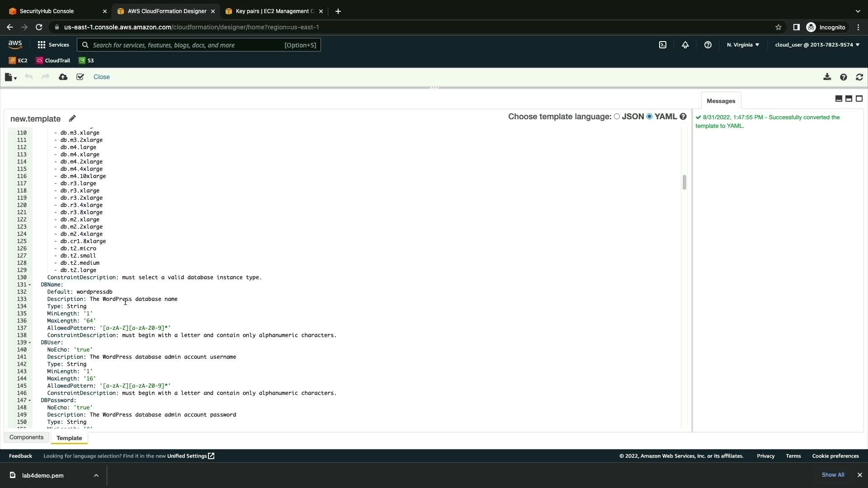The width and height of the screenshot is (868, 488).
Task: Collapse the DBUser section fold arrow
Action: click(x=30, y=343)
